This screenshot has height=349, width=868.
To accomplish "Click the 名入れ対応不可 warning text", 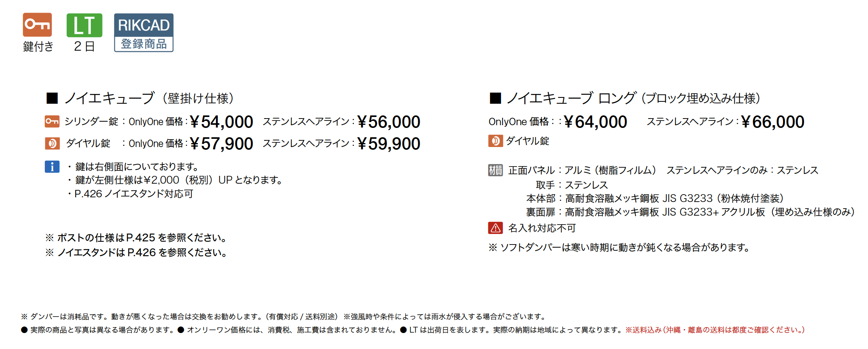I will (x=542, y=228).
